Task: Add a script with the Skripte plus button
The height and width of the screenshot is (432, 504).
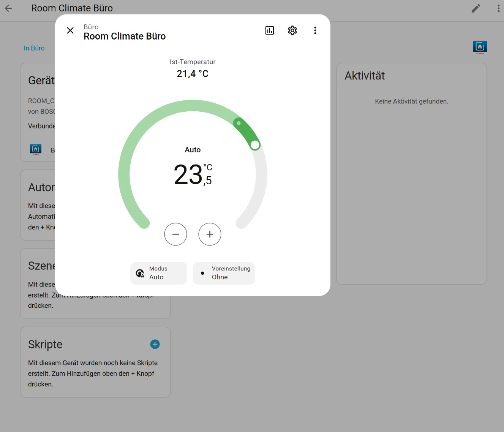Action: [x=155, y=344]
